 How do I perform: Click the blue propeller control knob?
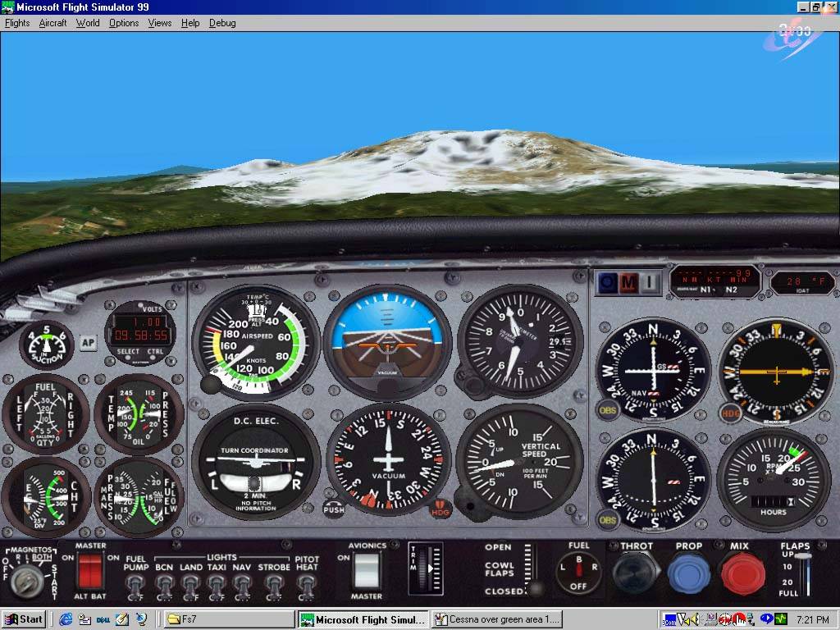point(689,573)
